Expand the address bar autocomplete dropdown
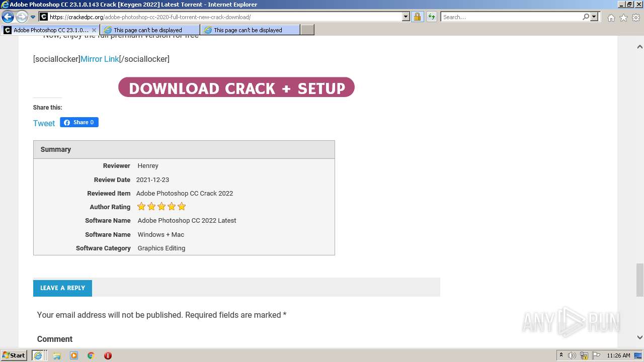This screenshot has width=644, height=362. 406,17
